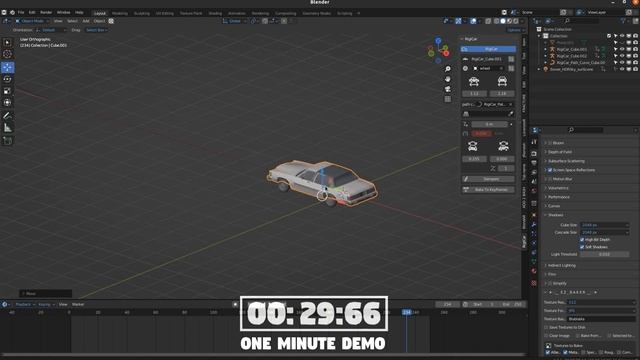Image resolution: width=640 pixels, height=360 pixels.
Task: Open the Output properties tab icon
Action: tap(534, 163)
